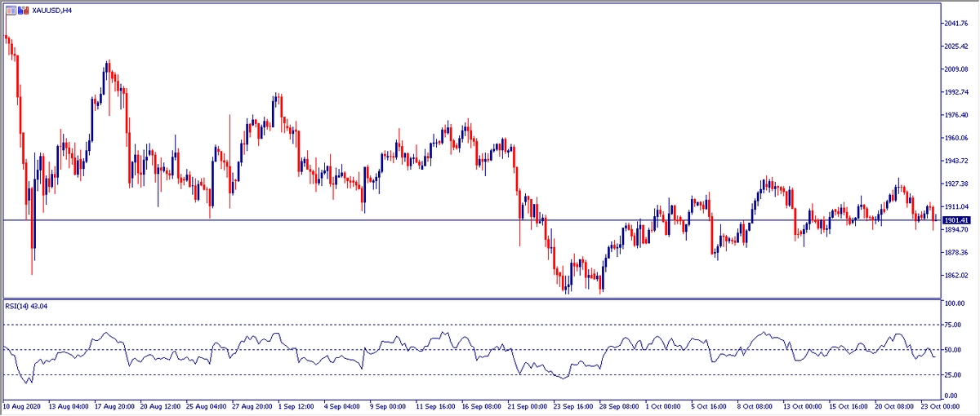The width and height of the screenshot is (980, 416).
Task: Select the 28 Sep 08:00 time marker
Action: tap(619, 405)
